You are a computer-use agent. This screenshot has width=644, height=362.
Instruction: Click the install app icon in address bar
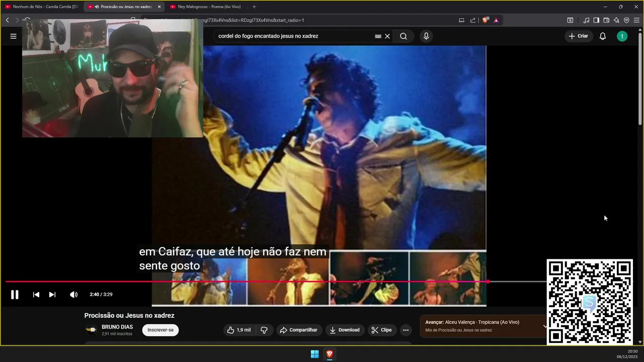461,20
